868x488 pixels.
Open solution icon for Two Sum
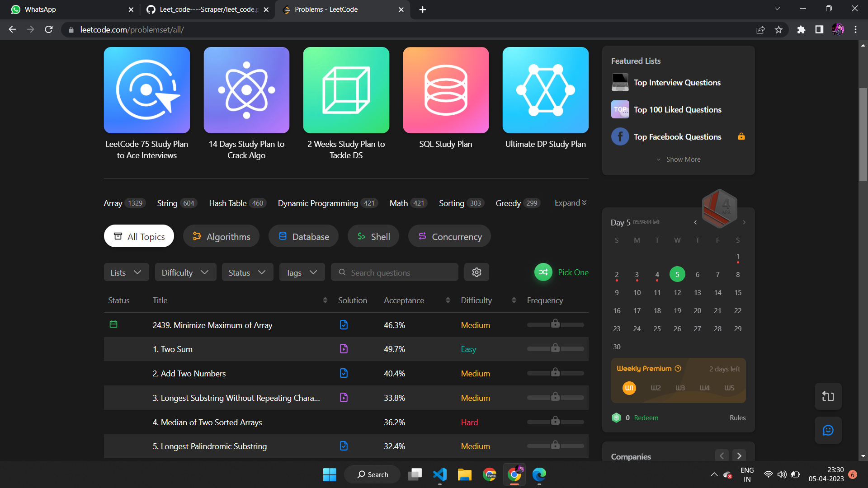click(x=344, y=349)
